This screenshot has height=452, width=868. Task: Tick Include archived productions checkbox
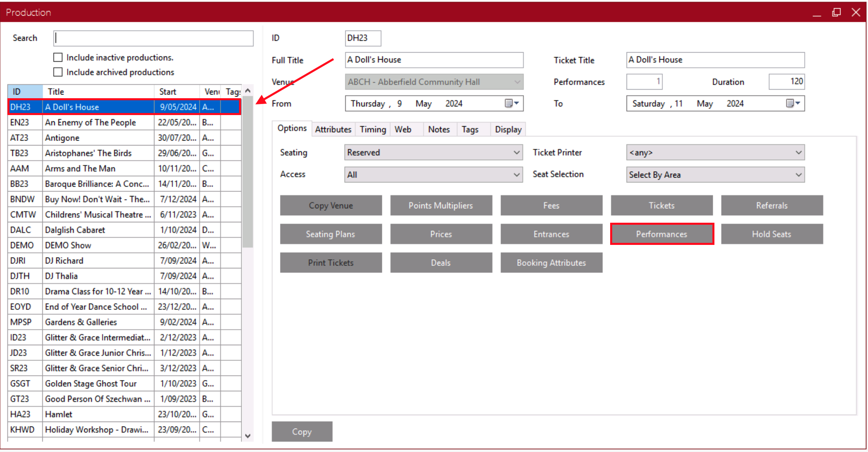click(x=58, y=72)
